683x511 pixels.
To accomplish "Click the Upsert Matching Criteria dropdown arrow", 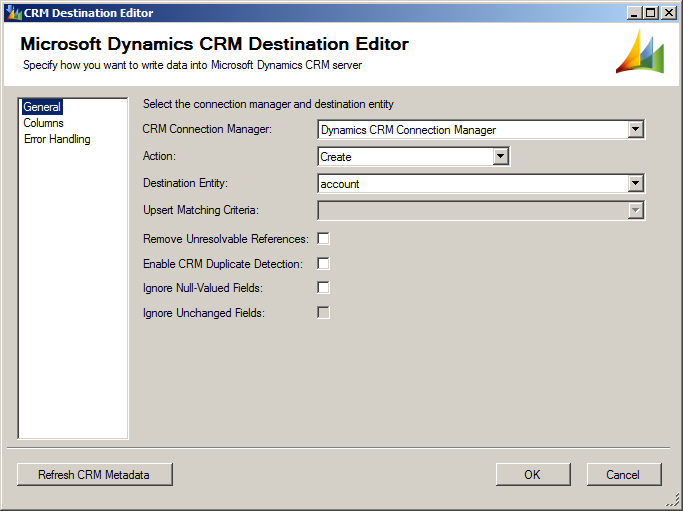I will click(x=636, y=210).
